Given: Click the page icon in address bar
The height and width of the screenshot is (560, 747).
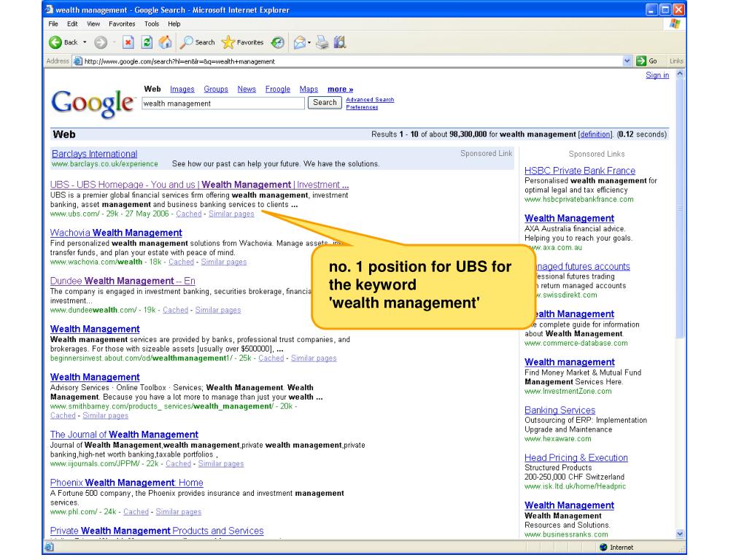Looking at the screenshot, I should [77, 61].
